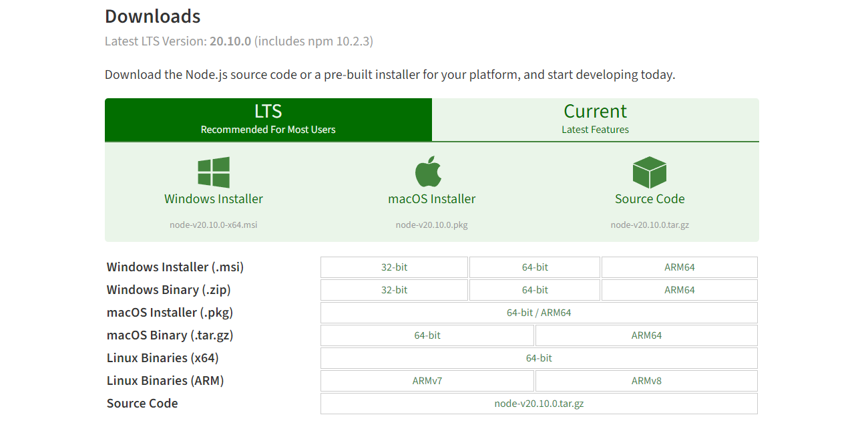Open the Apple logo download for macOS
This screenshot has height=439, width=868.
[431, 171]
